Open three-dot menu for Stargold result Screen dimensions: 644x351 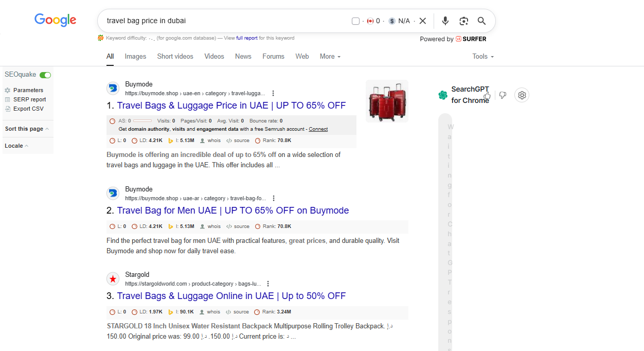[x=268, y=284]
